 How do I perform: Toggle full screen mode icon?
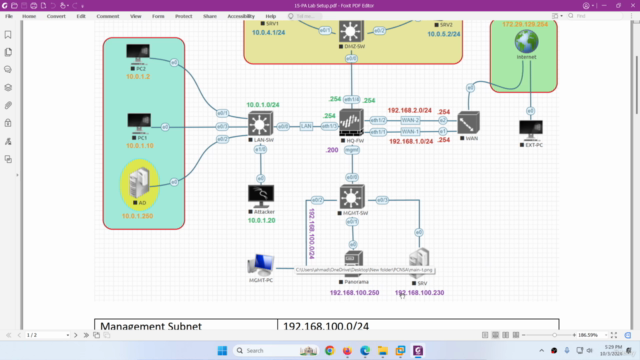tap(614, 335)
